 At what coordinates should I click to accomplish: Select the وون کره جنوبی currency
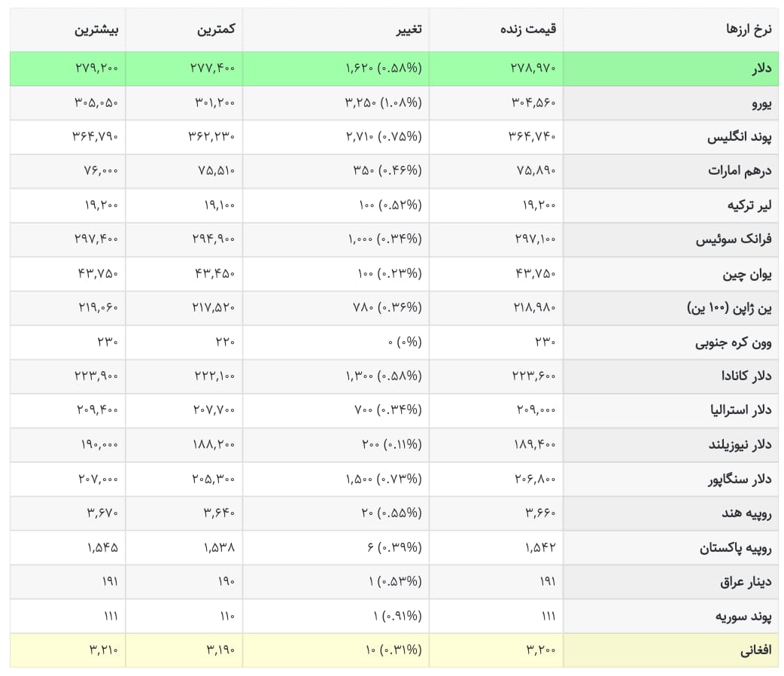point(733,343)
